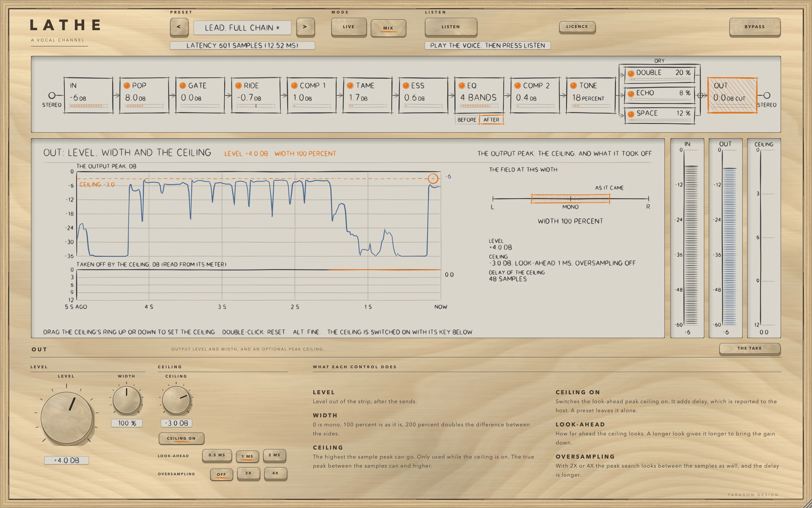This screenshot has height=508, width=812.
Task: Click the DOUBLE send's orange light
Action: click(631, 74)
